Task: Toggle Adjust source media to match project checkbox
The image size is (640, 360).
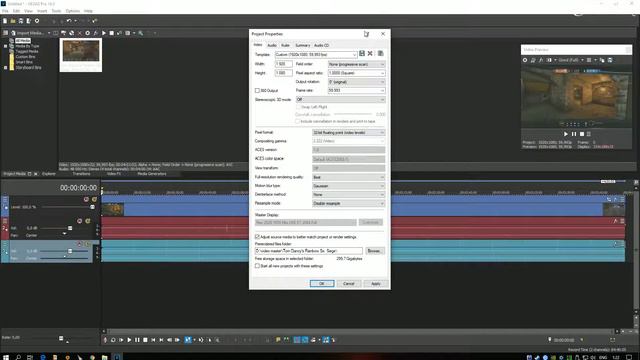Action: click(257, 237)
